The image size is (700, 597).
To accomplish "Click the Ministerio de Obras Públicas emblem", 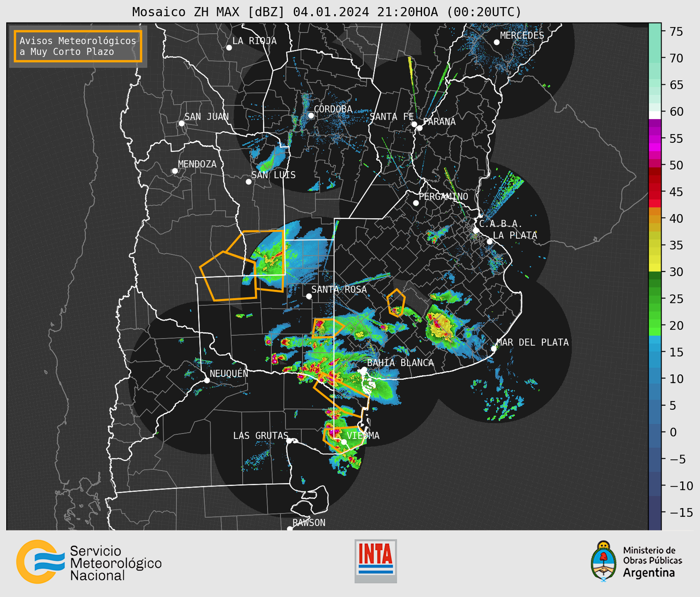I will (x=603, y=561).
